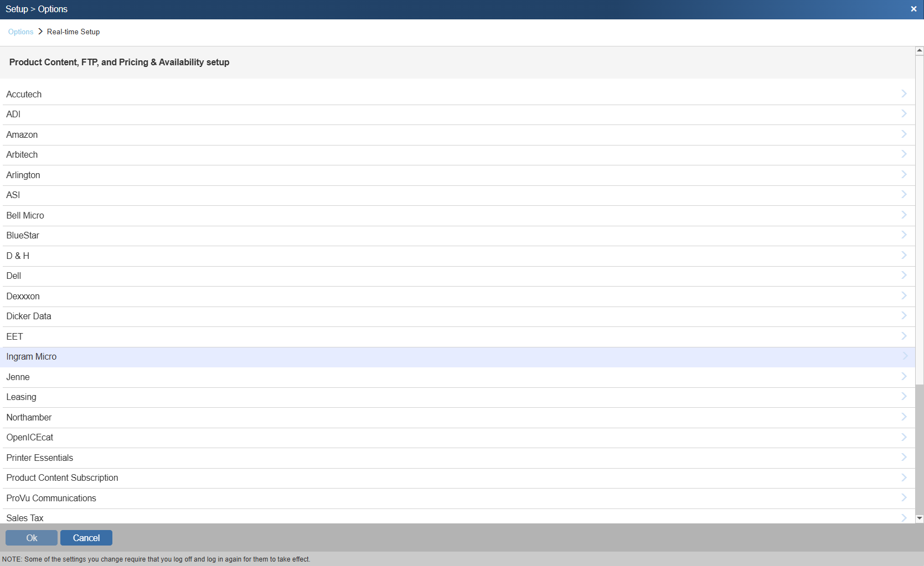Open the Northamber row chevron
This screenshot has height=566, width=924.
point(904,417)
